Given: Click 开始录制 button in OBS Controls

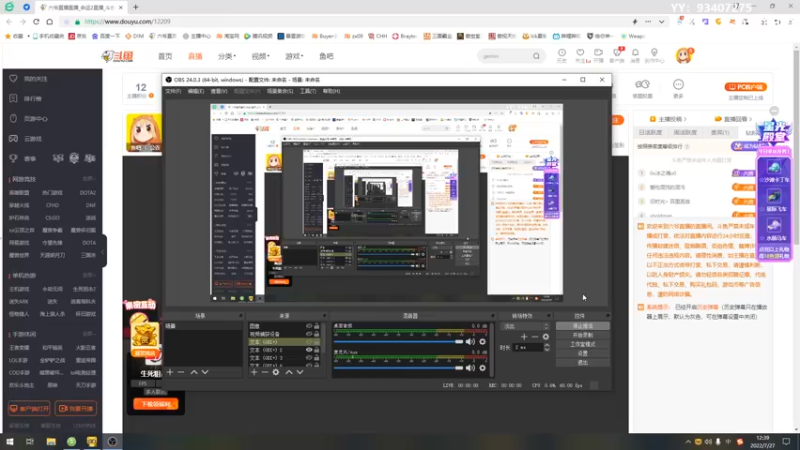Looking at the screenshot, I should (583, 335).
